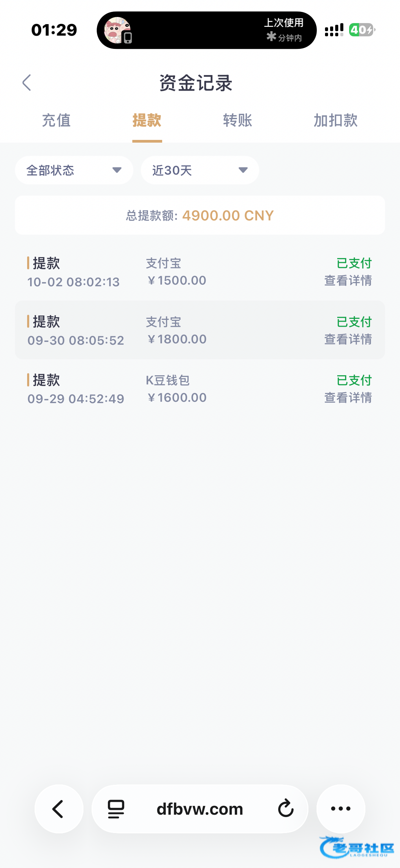
Task: Tap the dfbvw.com address field
Action: (x=200, y=809)
